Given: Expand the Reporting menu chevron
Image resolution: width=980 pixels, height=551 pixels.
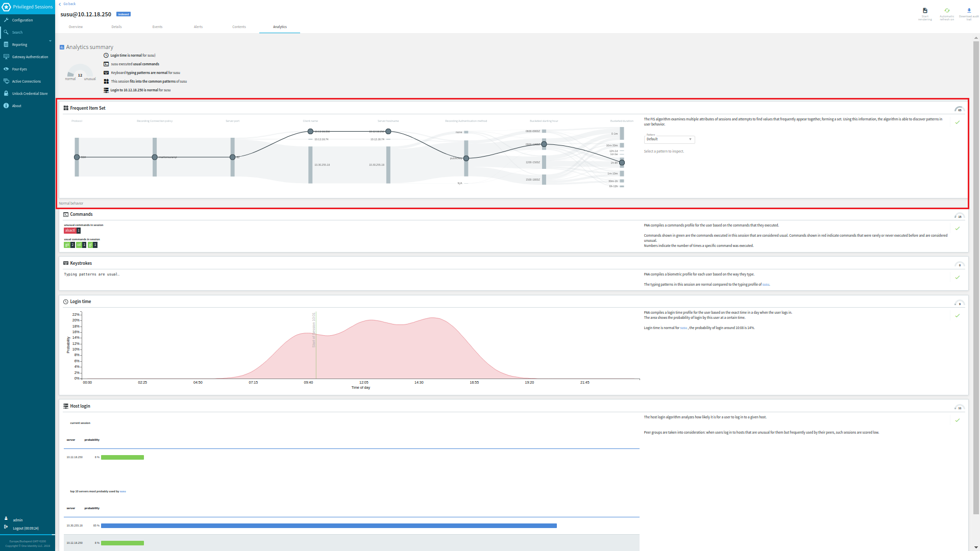Looking at the screenshot, I should (50, 41).
